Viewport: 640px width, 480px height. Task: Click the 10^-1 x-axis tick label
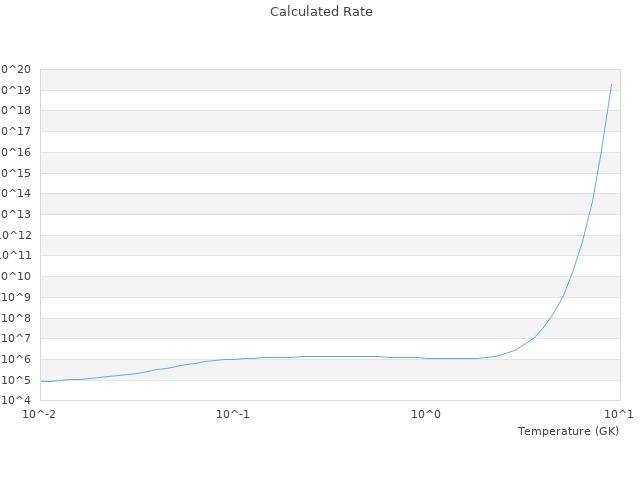click(233, 414)
